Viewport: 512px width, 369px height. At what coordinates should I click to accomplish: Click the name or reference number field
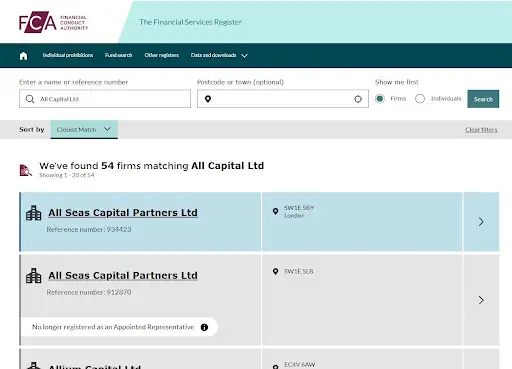point(105,99)
